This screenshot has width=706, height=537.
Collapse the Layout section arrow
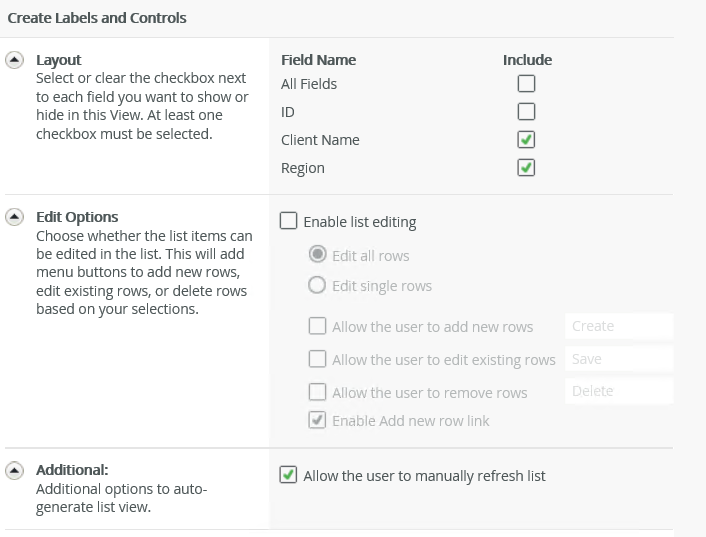click(15, 60)
